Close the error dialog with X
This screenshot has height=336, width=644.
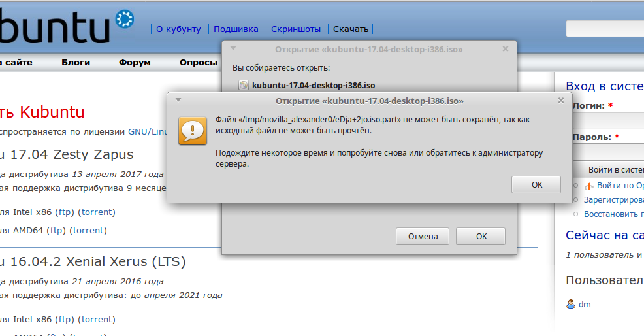click(561, 101)
